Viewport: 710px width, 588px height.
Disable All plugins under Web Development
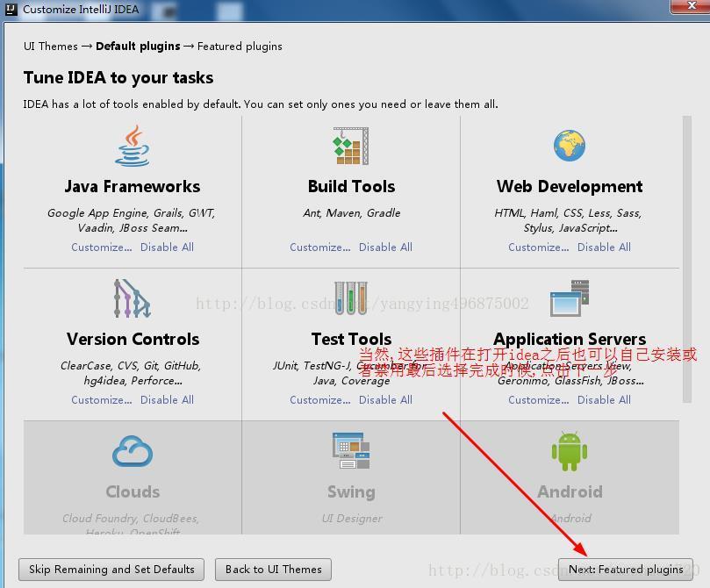coord(604,247)
